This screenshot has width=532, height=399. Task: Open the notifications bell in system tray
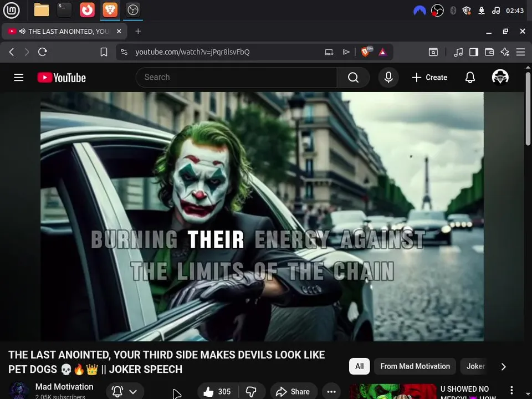point(482,11)
